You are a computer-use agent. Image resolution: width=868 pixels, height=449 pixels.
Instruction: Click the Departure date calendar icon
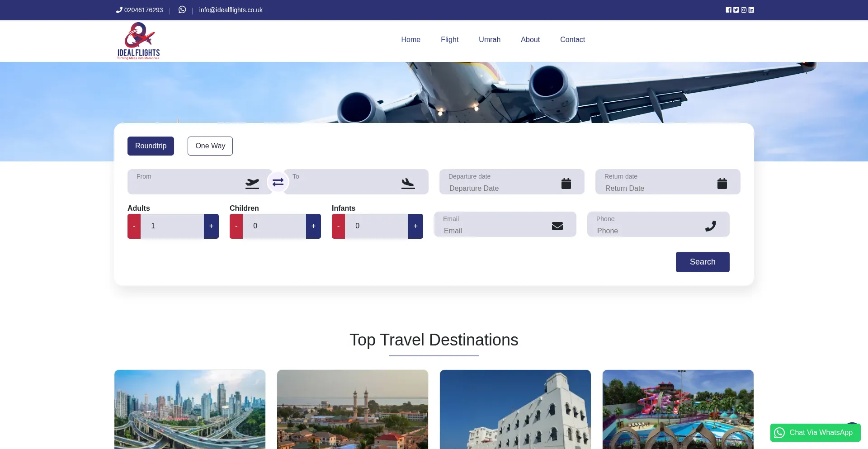pyautogui.click(x=566, y=183)
